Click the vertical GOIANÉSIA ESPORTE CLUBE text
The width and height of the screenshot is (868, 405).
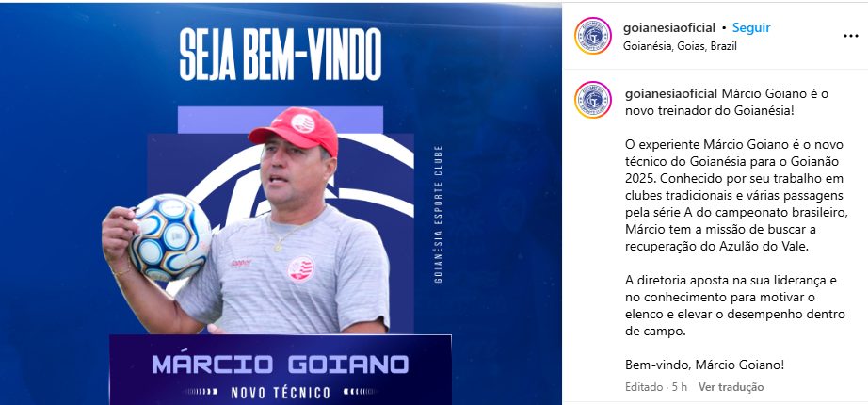pos(439,215)
